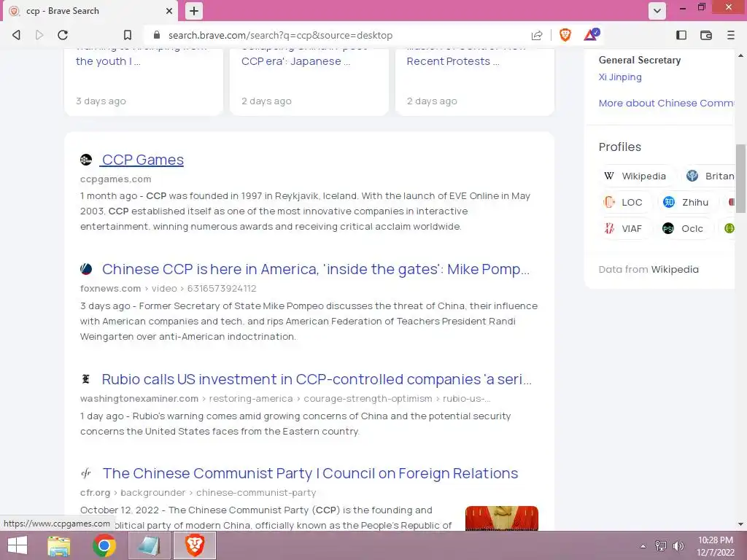
Task: Open the notepad app taskbar icon
Action: point(149,545)
